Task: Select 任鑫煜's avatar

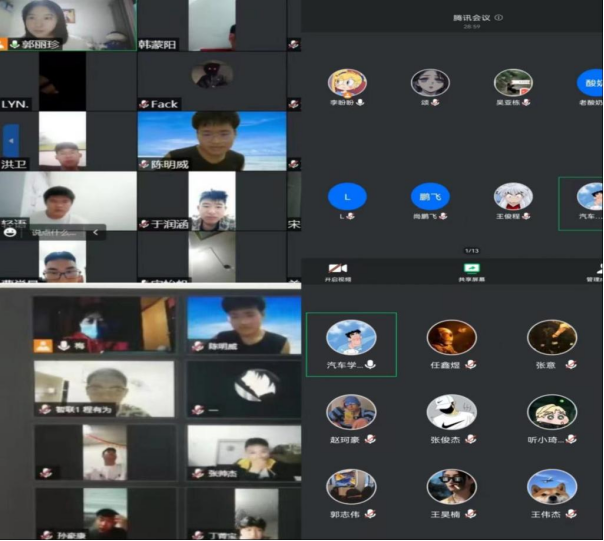Action: 451,337
